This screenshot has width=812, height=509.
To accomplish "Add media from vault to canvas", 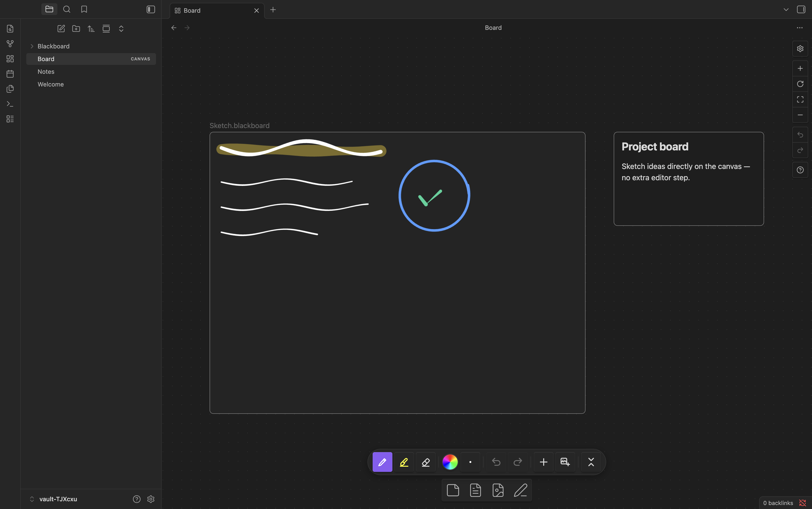I will [498, 490].
